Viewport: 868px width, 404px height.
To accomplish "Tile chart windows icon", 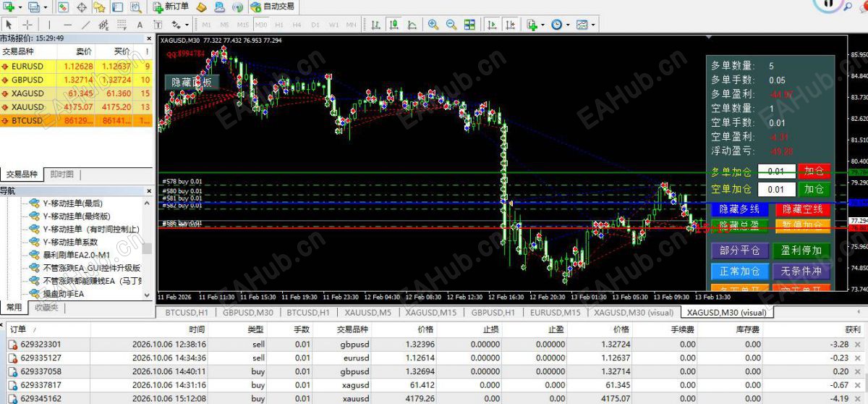I will [469, 25].
